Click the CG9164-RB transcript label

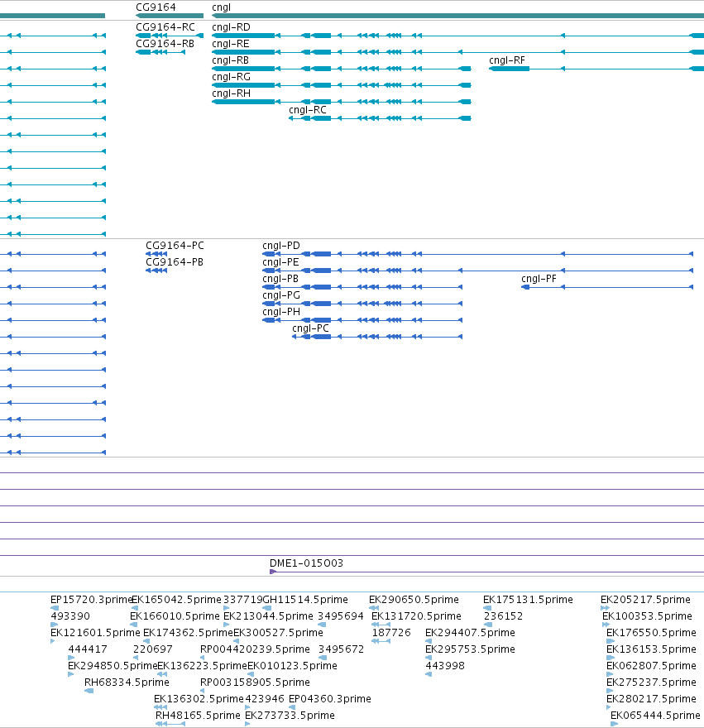point(165,44)
